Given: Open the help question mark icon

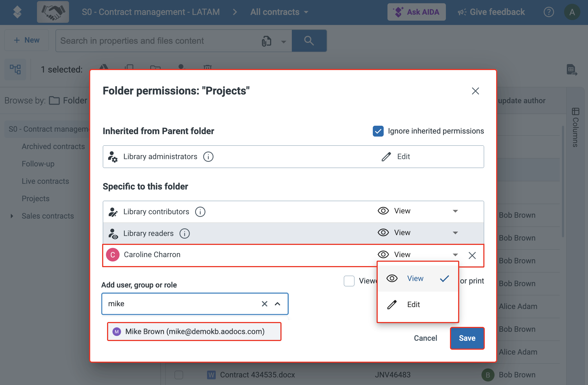Looking at the screenshot, I should (x=549, y=12).
